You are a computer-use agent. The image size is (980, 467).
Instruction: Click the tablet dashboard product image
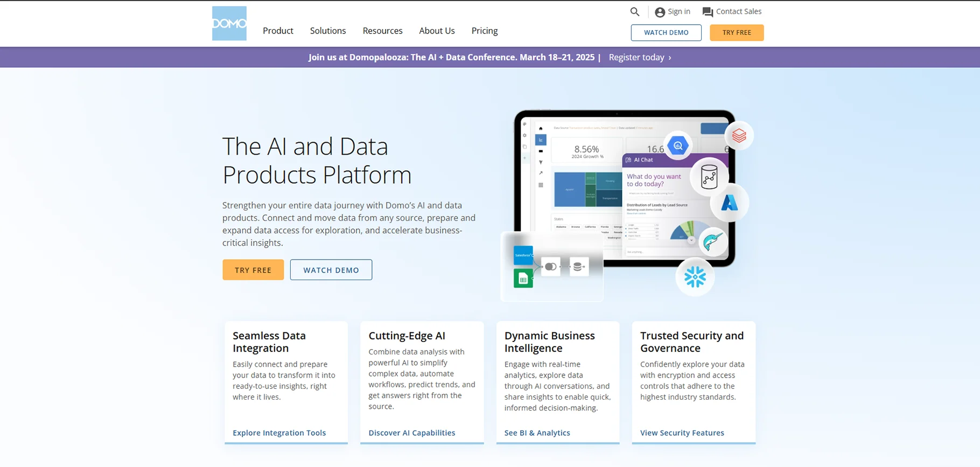[x=625, y=189]
